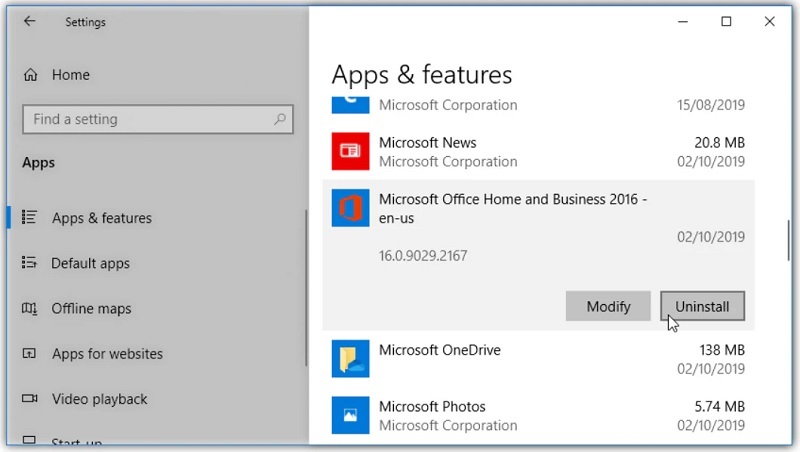Click the Microsoft Photos app icon

[351, 415]
